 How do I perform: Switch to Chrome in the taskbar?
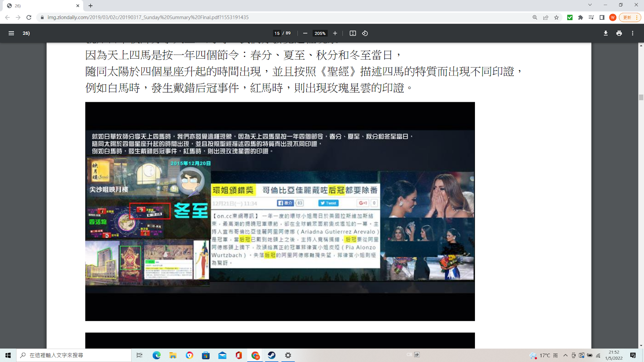point(255,355)
